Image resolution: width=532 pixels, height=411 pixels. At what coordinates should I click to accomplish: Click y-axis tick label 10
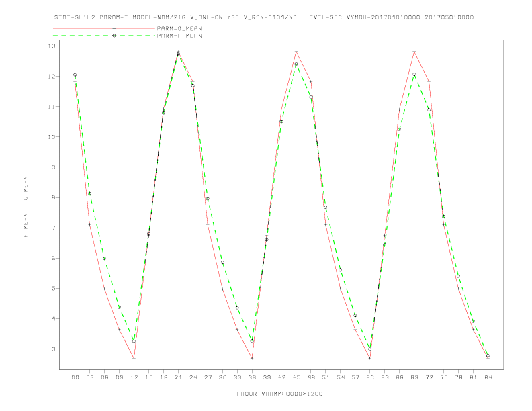52,136
